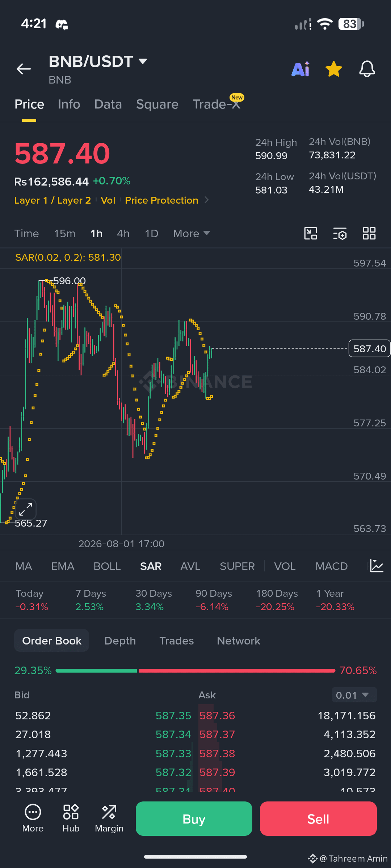Screen dimensions: 391x868
Task: Select the 1h chart interval
Action: click(x=96, y=234)
